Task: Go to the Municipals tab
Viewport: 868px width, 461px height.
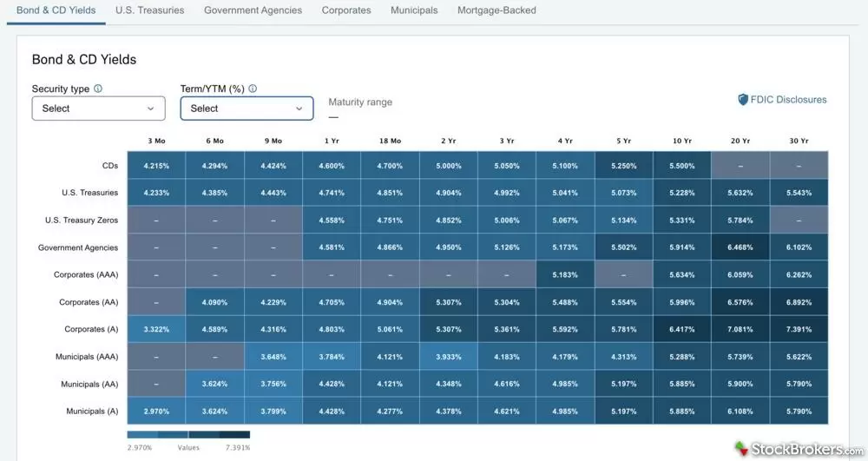Action: [414, 10]
